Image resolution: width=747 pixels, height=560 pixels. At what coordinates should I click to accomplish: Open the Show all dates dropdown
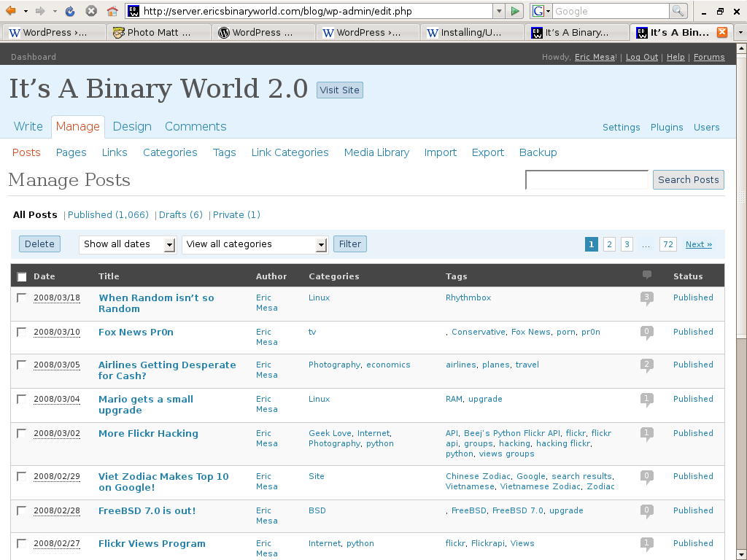coord(128,245)
